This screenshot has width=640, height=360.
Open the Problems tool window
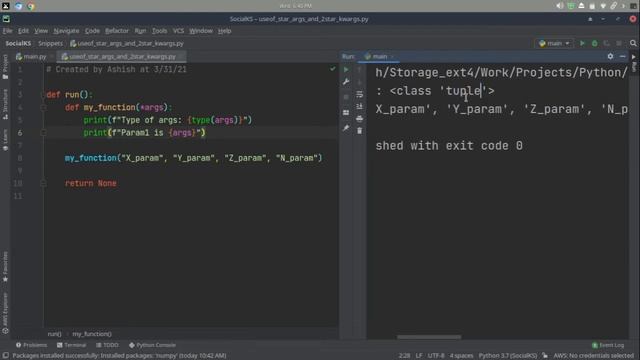click(x=31, y=345)
